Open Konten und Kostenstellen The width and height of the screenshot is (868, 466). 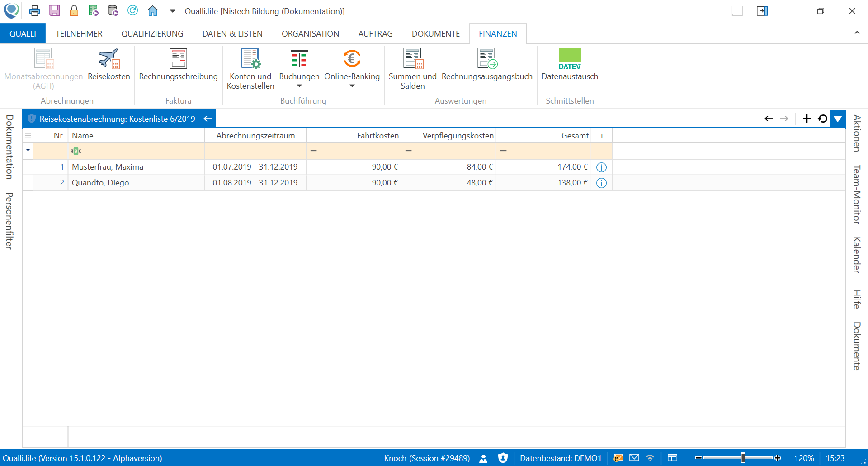tap(250, 59)
